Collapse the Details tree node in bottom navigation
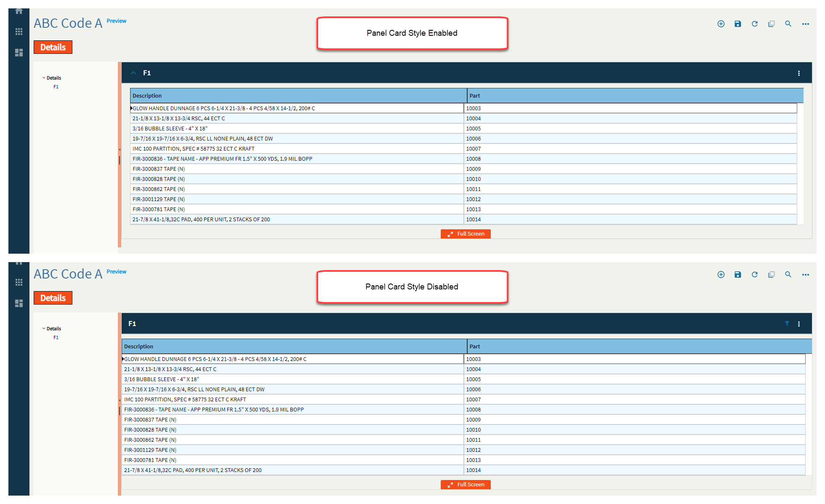 click(44, 329)
